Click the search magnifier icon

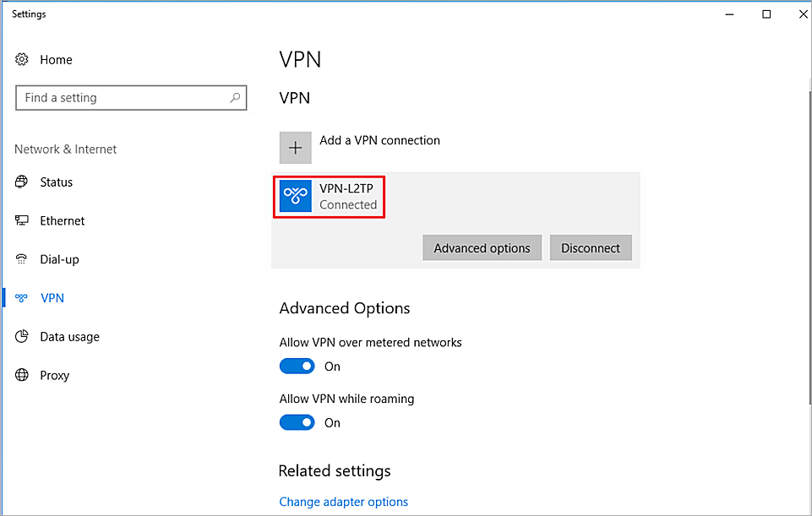(x=236, y=98)
